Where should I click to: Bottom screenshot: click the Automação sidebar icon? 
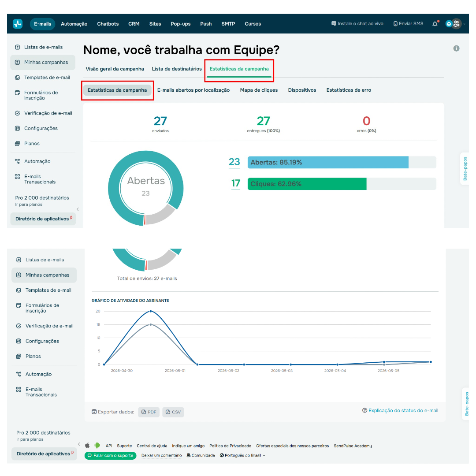[x=19, y=374]
